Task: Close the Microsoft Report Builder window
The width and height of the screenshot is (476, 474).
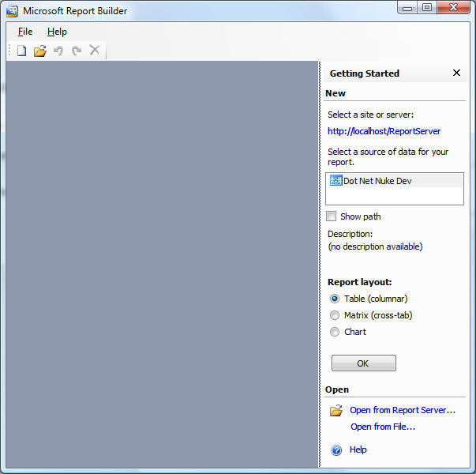Action: pyautogui.click(x=454, y=8)
